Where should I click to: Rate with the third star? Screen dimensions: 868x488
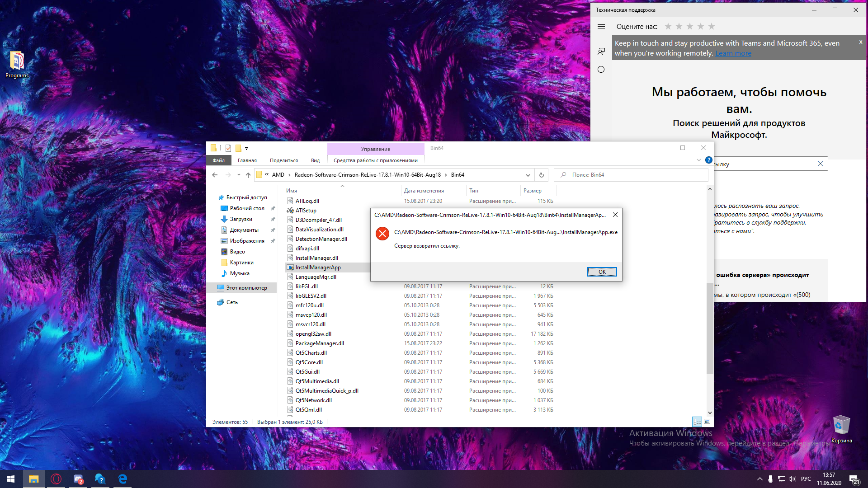point(689,27)
